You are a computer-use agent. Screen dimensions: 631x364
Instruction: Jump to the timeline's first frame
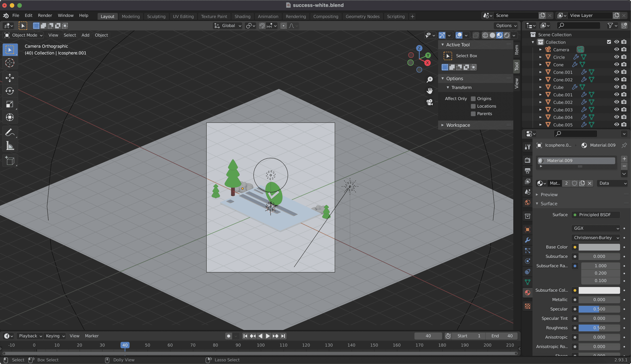click(245, 336)
